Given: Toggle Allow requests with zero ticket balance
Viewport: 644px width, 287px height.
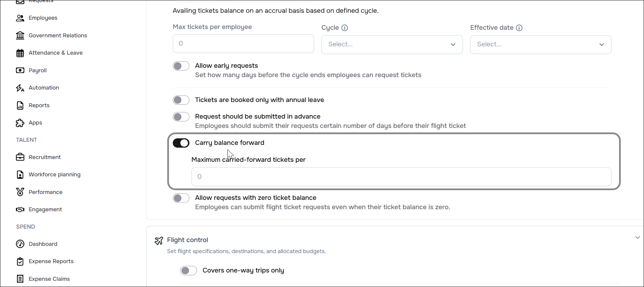Looking at the screenshot, I should pos(181,198).
